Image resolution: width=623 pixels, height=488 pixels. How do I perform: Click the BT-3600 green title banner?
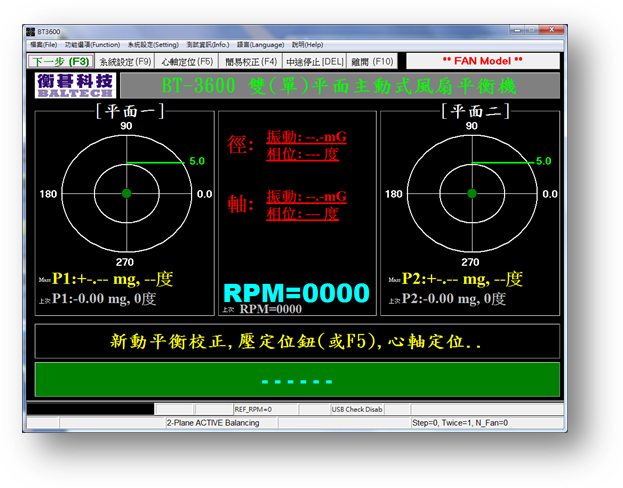pyautogui.click(x=340, y=85)
